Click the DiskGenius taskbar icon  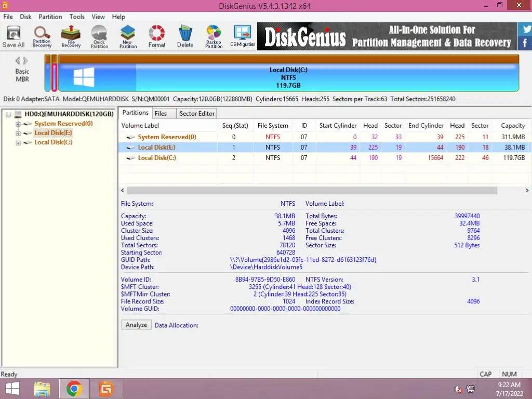(106, 389)
